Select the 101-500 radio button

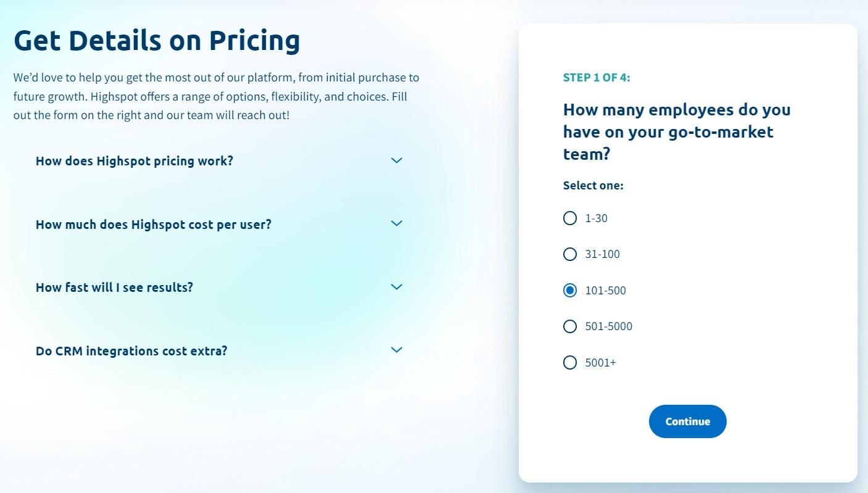pyautogui.click(x=570, y=290)
